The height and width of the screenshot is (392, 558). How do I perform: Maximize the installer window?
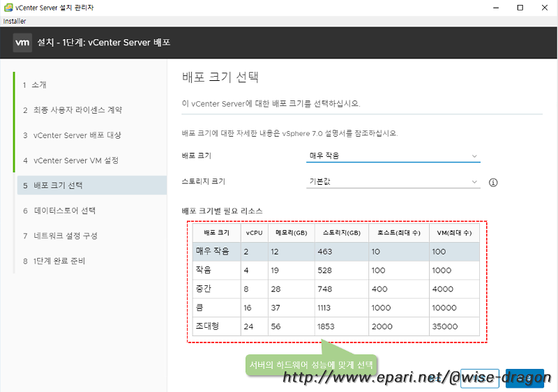(520, 8)
